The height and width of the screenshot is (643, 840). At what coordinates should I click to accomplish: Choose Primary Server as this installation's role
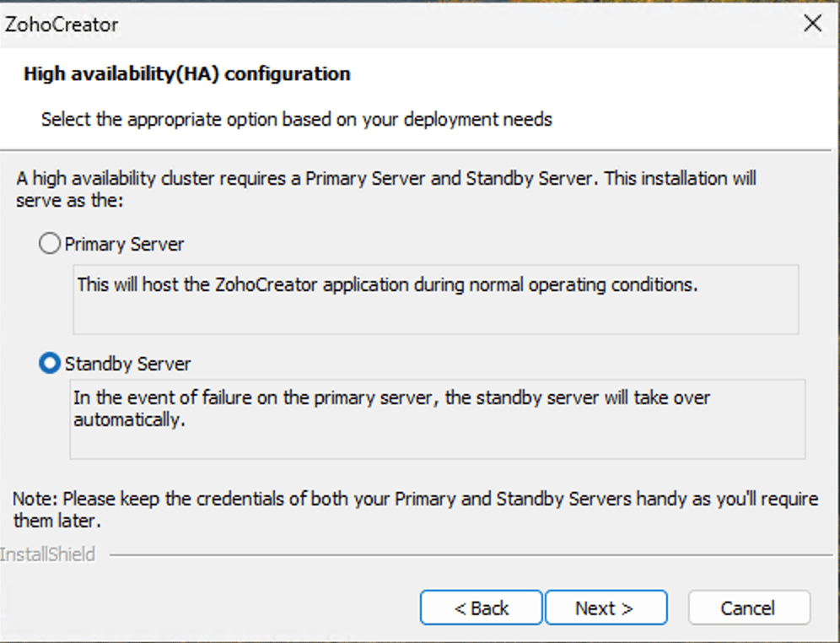(50, 243)
